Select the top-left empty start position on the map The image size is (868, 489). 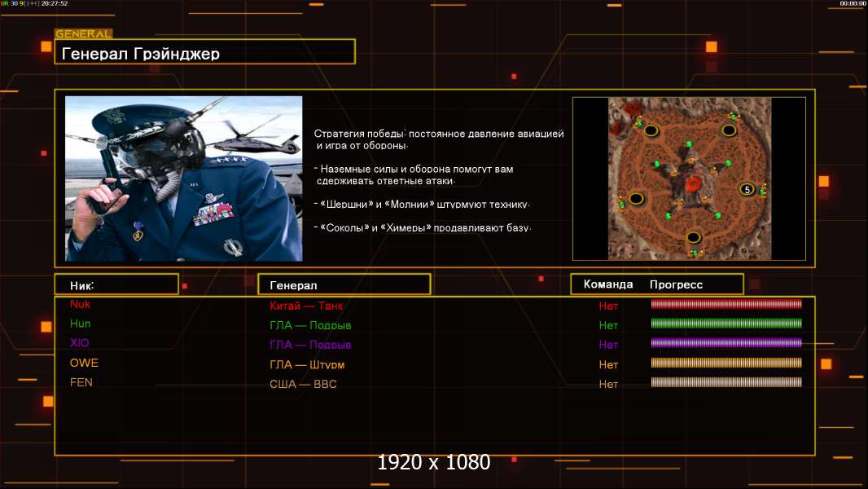[651, 130]
